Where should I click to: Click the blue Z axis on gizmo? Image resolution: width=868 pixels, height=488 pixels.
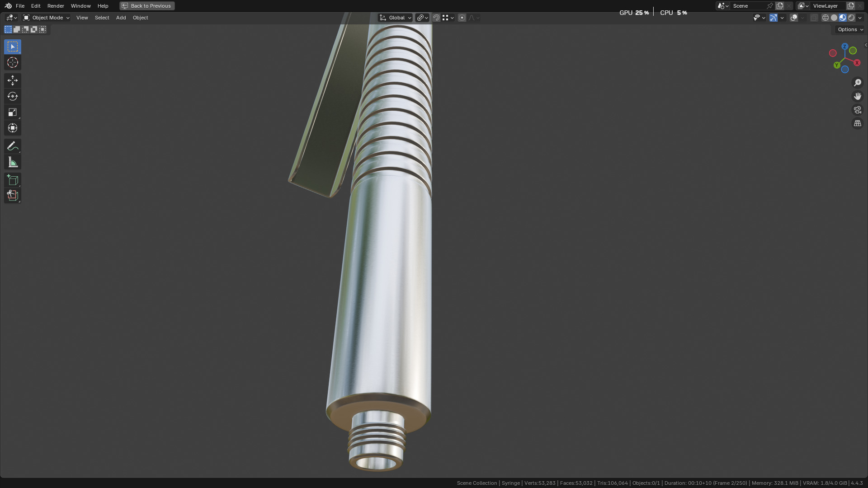point(844,47)
